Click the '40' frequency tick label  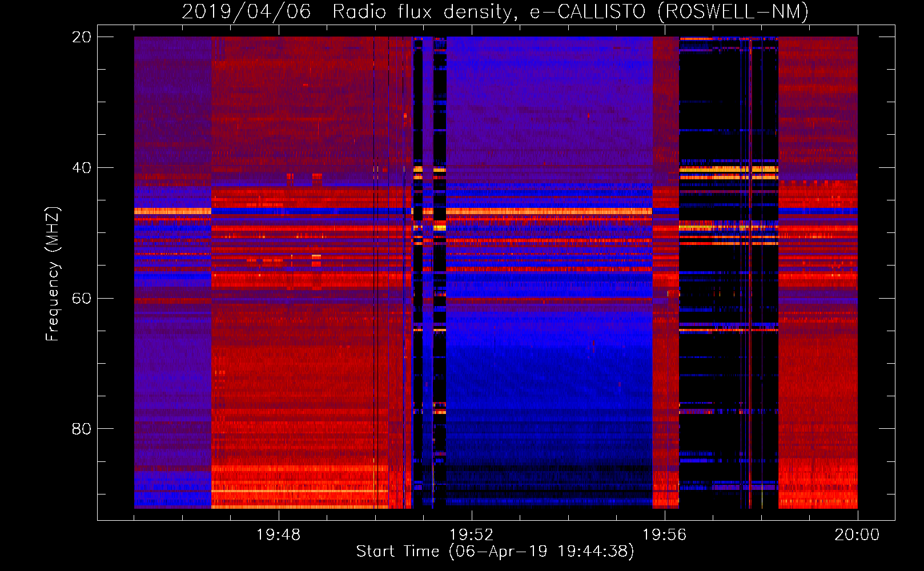(81, 168)
